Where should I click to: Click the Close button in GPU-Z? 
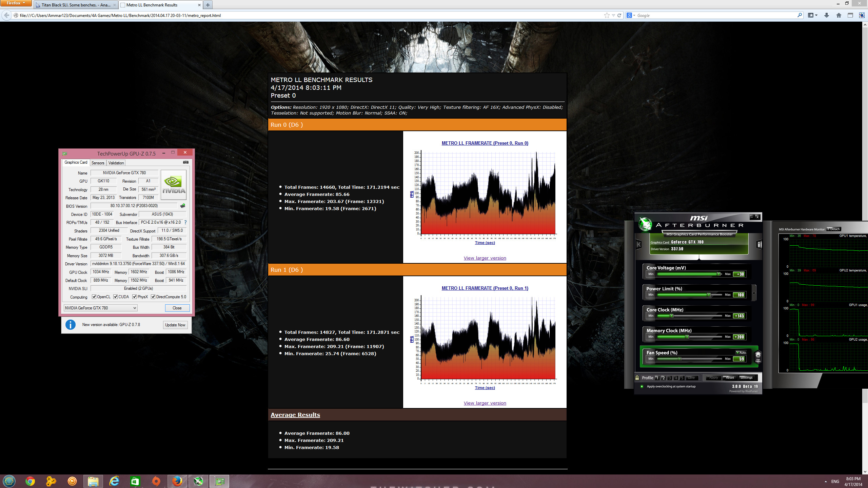click(177, 308)
